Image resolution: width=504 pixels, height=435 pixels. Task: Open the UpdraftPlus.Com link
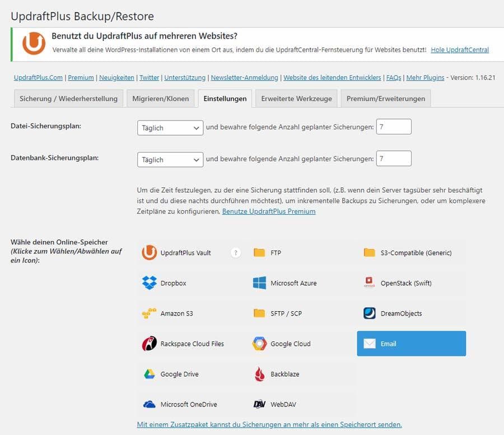[38, 77]
